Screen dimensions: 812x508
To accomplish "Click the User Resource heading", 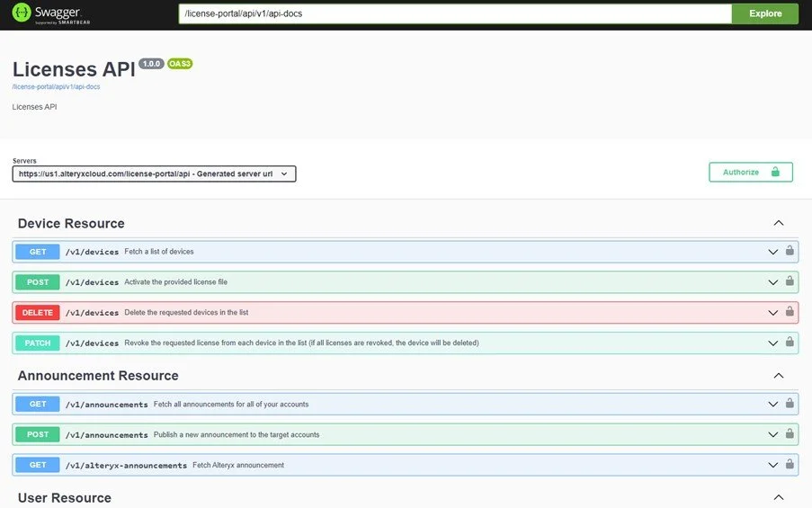I will point(64,497).
